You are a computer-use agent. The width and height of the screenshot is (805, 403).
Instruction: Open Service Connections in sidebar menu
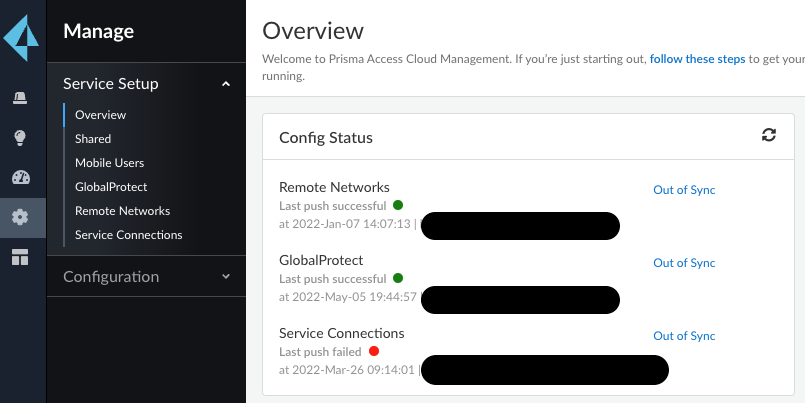[128, 235]
